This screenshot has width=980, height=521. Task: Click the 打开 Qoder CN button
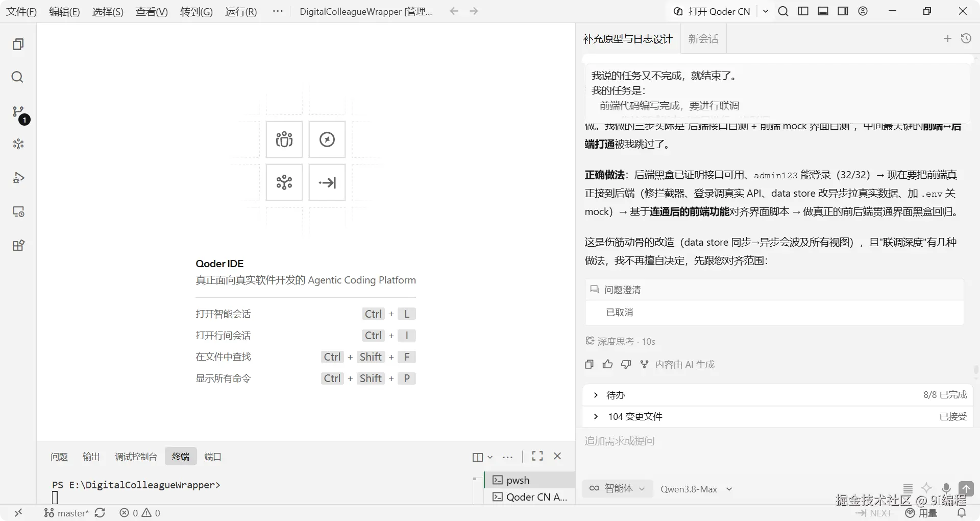tap(713, 11)
